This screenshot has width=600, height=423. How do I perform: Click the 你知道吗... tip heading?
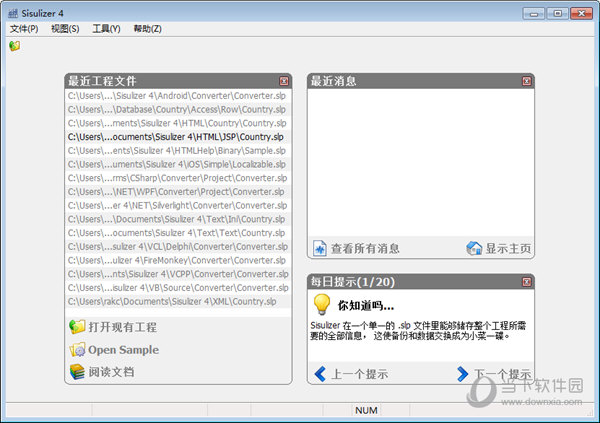click(x=366, y=306)
